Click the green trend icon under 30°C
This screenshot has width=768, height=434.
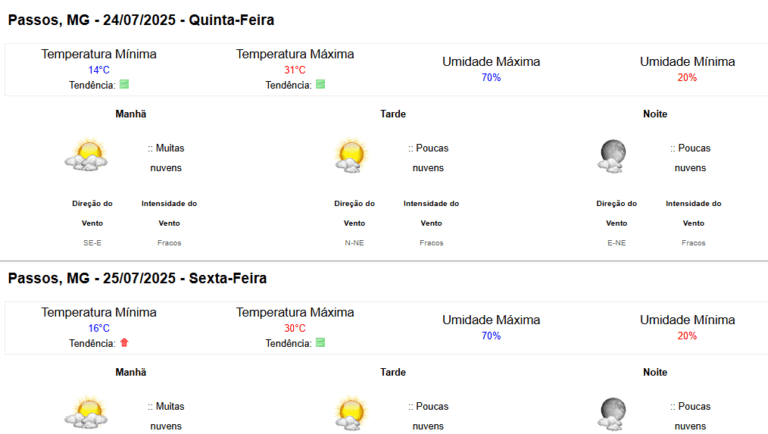(x=320, y=342)
